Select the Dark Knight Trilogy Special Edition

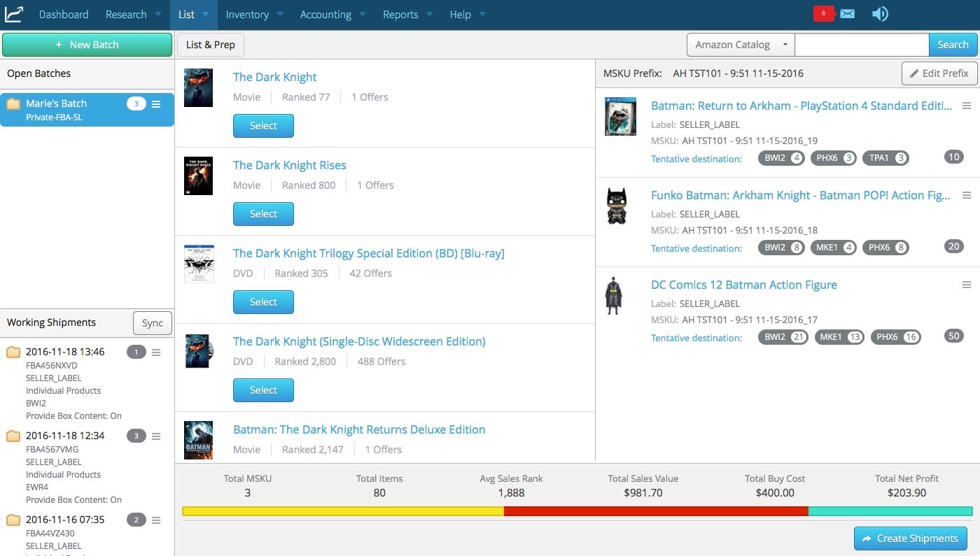coord(263,302)
